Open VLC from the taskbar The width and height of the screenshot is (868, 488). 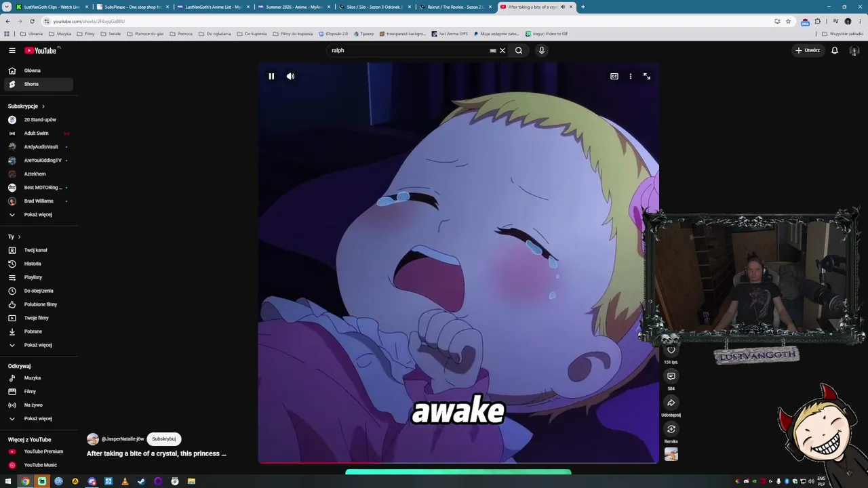pos(125,481)
